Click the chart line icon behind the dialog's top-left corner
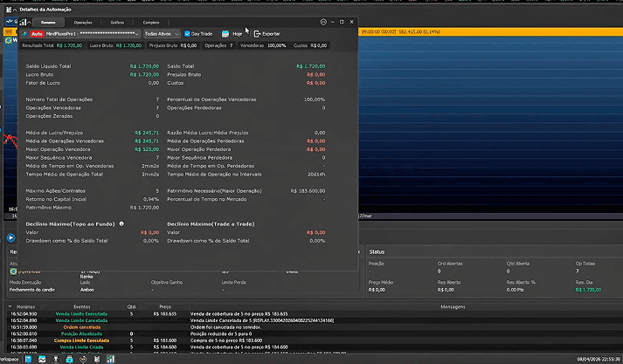623x364 pixels. click(10, 22)
